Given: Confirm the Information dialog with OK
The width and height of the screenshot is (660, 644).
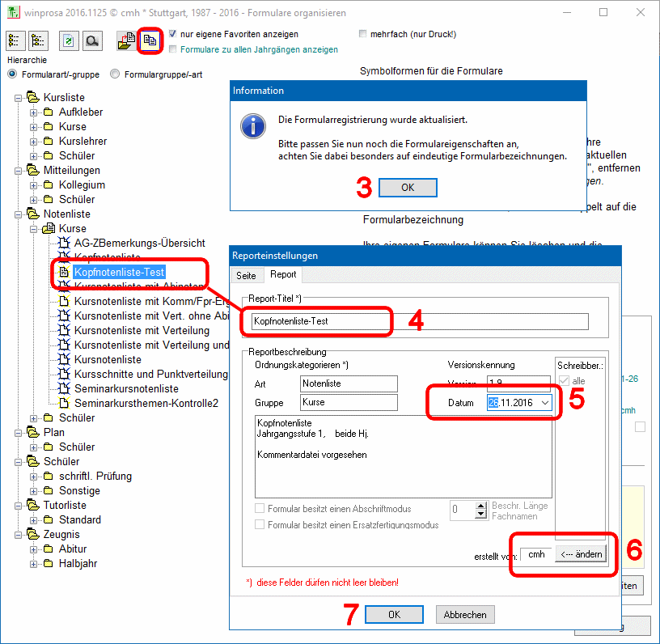Looking at the screenshot, I should tap(407, 188).
